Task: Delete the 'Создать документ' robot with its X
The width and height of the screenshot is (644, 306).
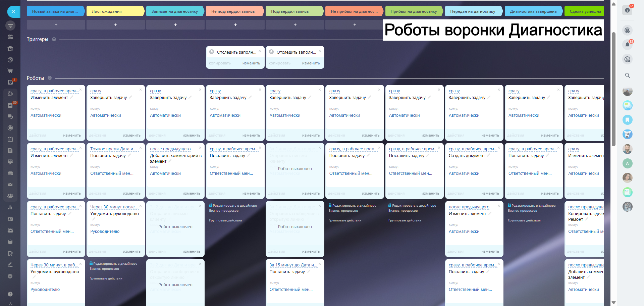Action: click(x=499, y=148)
